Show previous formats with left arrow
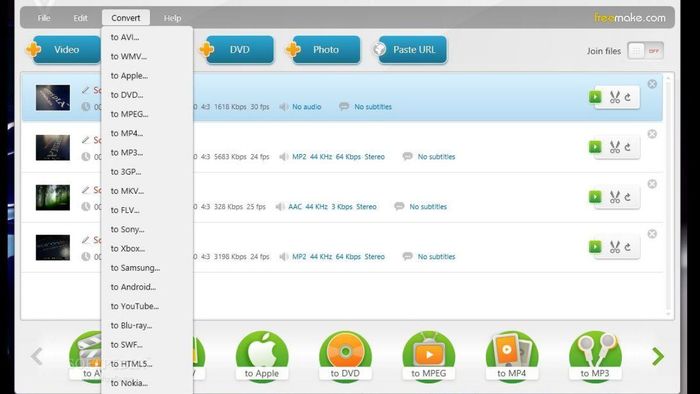The width and height of the screenshot is (700, 394). click(x=37, y=356)
